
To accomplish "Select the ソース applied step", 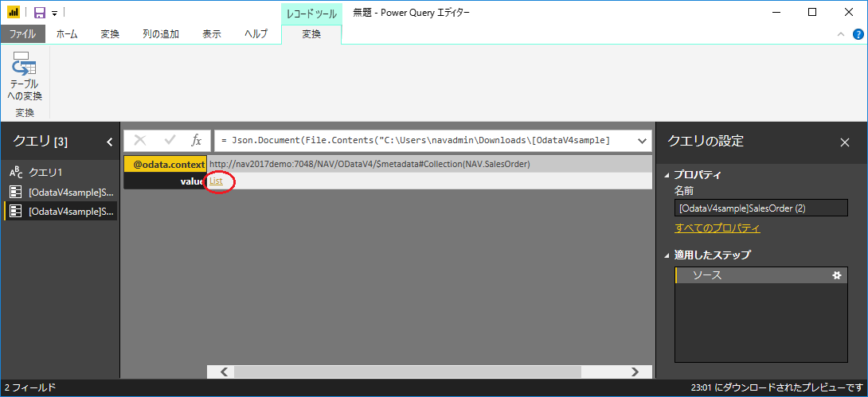I will coord(761,275).
